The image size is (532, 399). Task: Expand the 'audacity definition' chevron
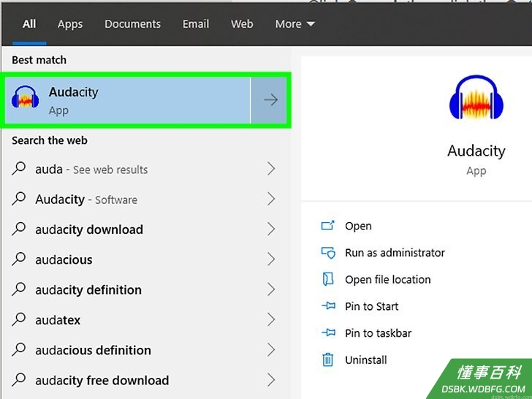coord(270,289)
